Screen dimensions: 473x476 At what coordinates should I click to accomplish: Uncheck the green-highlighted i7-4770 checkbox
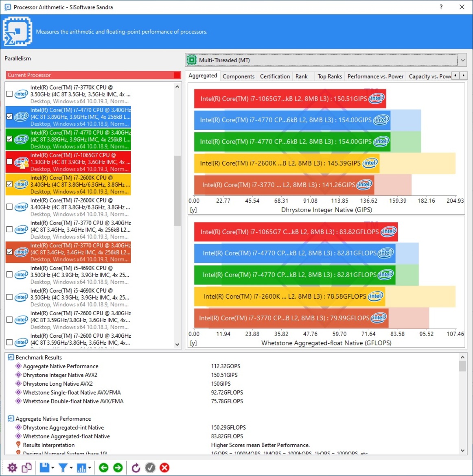9,139
